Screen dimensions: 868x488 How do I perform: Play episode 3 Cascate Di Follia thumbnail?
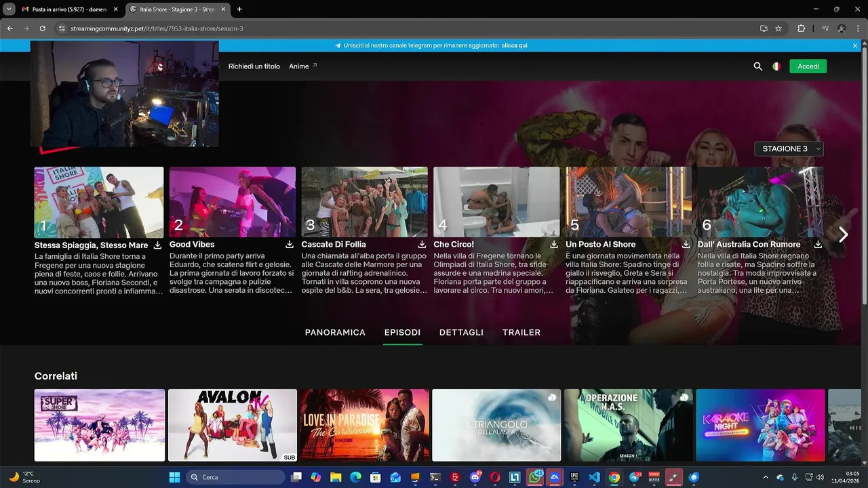coord(365,202)
